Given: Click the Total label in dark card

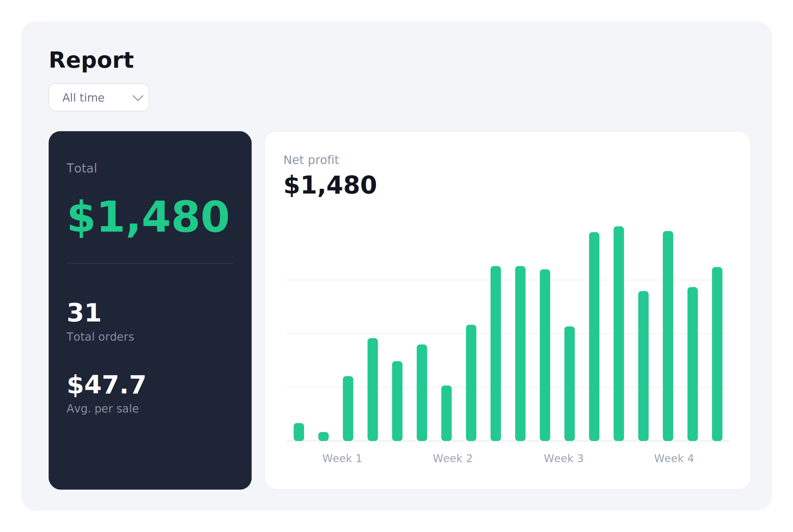Looking at the screenshot, I should pyautogui.click(x=82, y=168).
